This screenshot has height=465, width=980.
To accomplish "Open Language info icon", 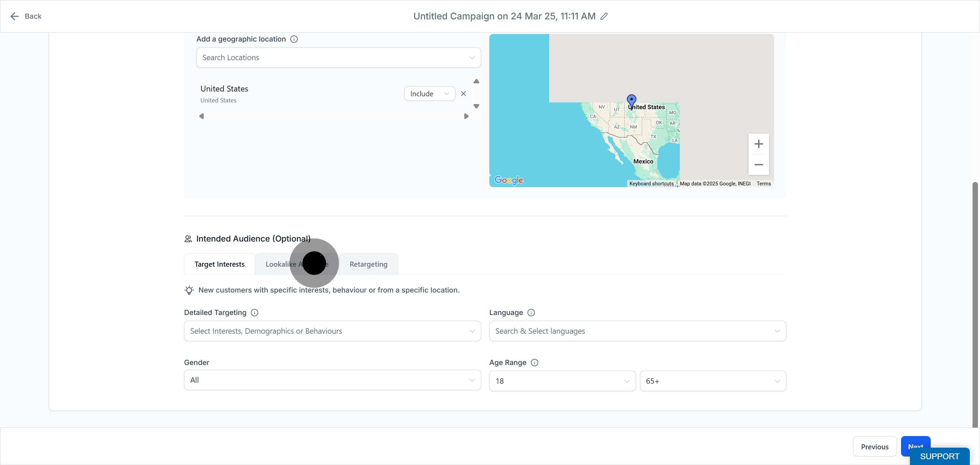I will [x=531, y=313].
